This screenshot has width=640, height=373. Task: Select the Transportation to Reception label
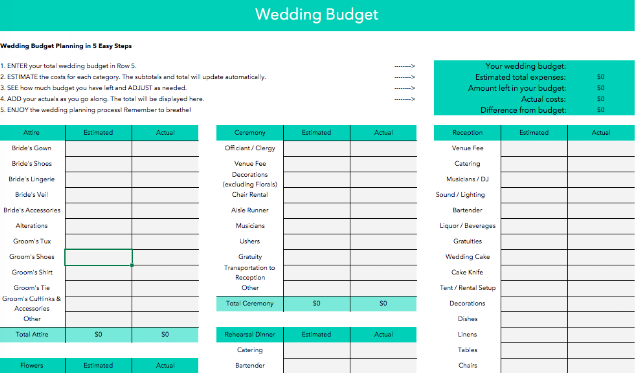pos(250,273)
